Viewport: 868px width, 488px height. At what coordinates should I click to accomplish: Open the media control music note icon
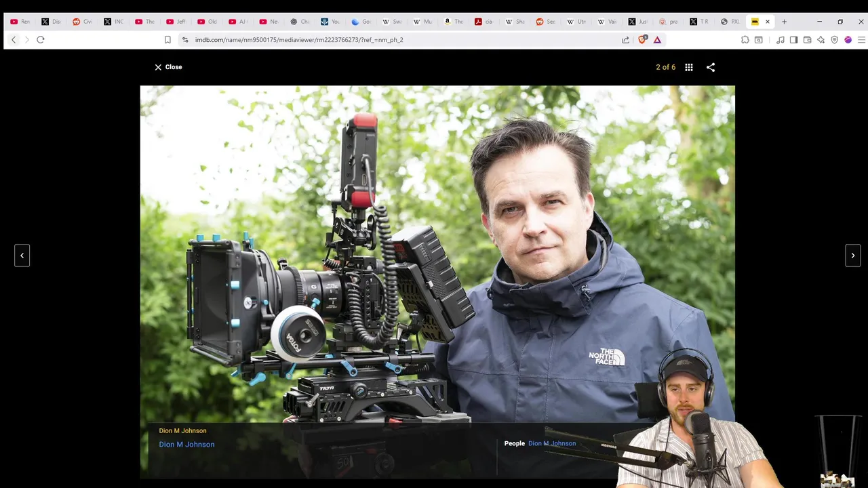coord(781,40)
